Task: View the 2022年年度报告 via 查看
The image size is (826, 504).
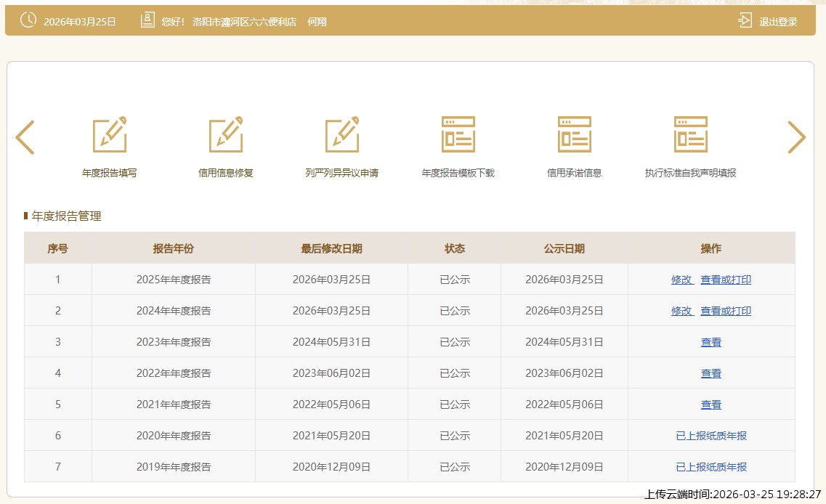Action: pyautogui.click(x=711, y=373)
